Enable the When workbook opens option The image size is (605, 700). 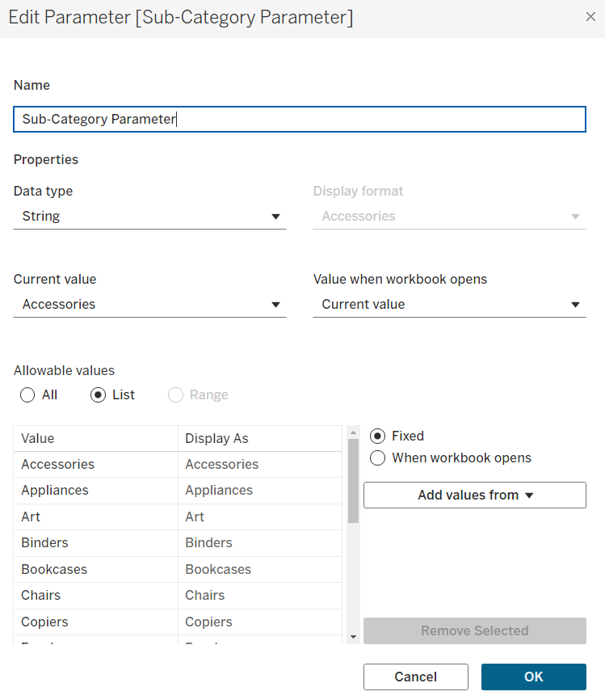coord(377,458)
